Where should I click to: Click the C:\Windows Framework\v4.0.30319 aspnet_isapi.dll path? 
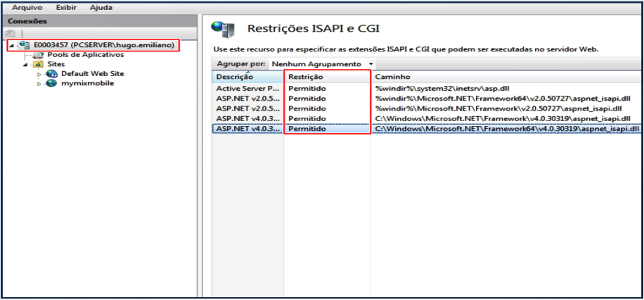[502, 118]
